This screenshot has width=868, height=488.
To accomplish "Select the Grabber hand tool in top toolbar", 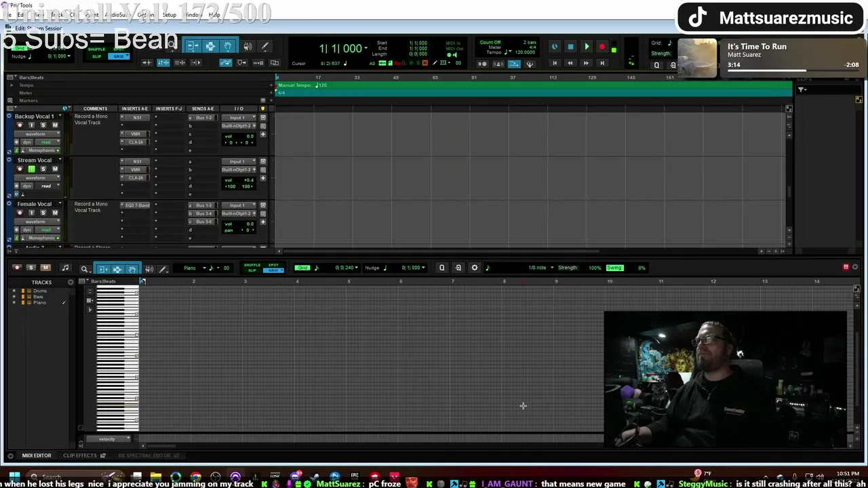I will point(228,46).
